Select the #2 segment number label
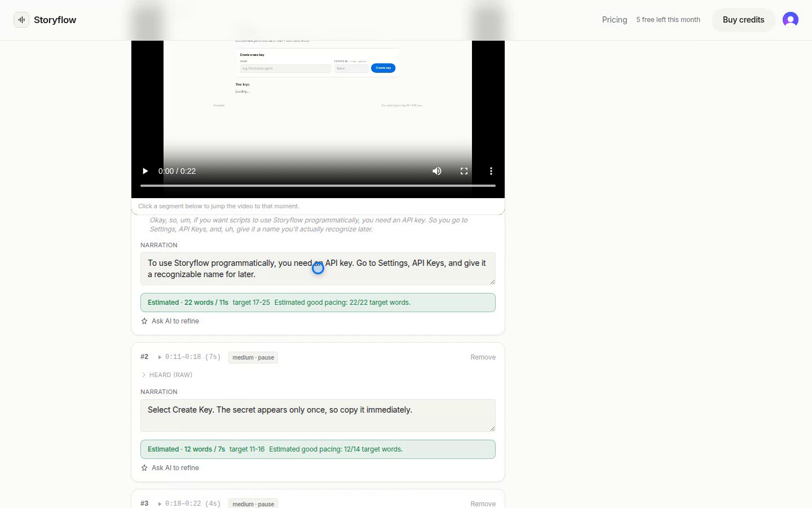The height and width of the screenshot is (508, 812). pyautogui.click(x=144, y=357)
